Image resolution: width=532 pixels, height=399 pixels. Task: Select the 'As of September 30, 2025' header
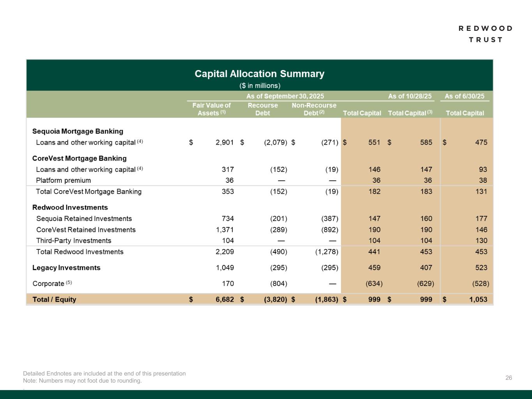point(285,96)
